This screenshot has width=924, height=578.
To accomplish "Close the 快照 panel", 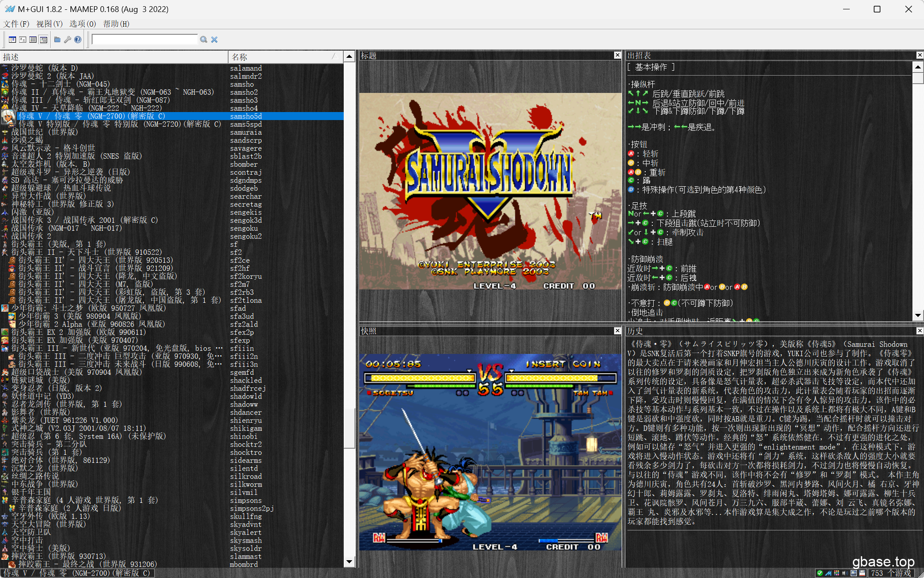I will click(617, 331).
